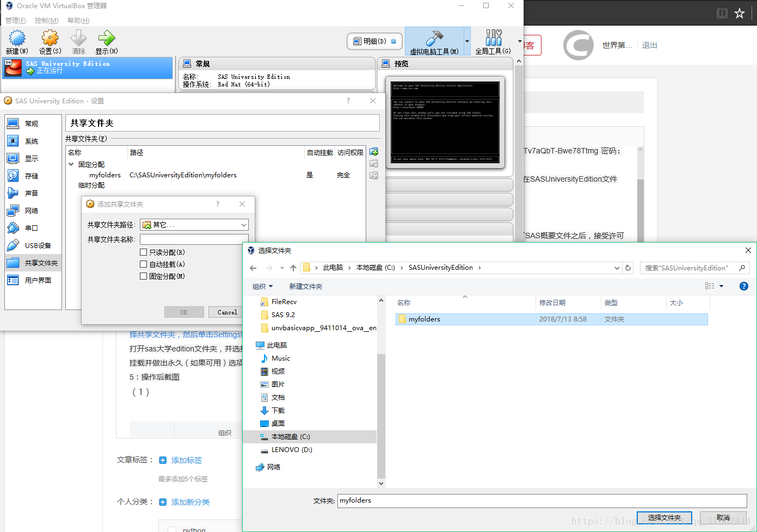The width and height of the screenshot is (757, 532).
Task: Open the address bar history dropdown
Action: tap(617, 268)
